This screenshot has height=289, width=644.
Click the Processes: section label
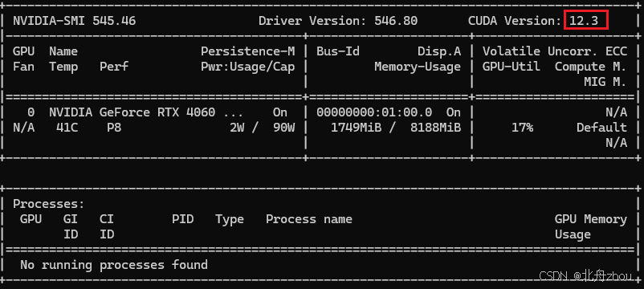(48, 204)
